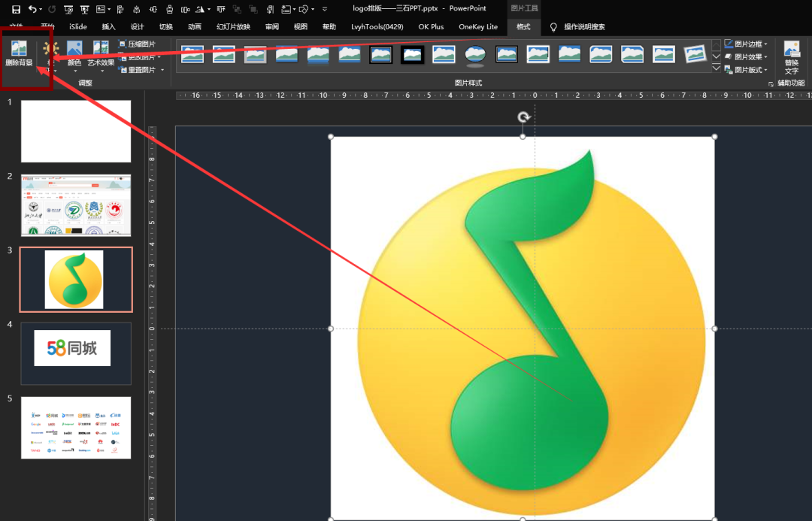The width and height of the screenshot is (812, 521).
Task: Open the 颜色 (Color) dropdown
Action: click(x=74, y=56)
